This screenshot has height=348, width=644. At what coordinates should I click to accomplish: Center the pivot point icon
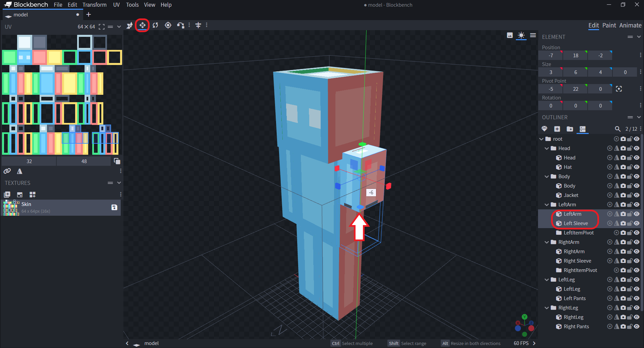619,89
